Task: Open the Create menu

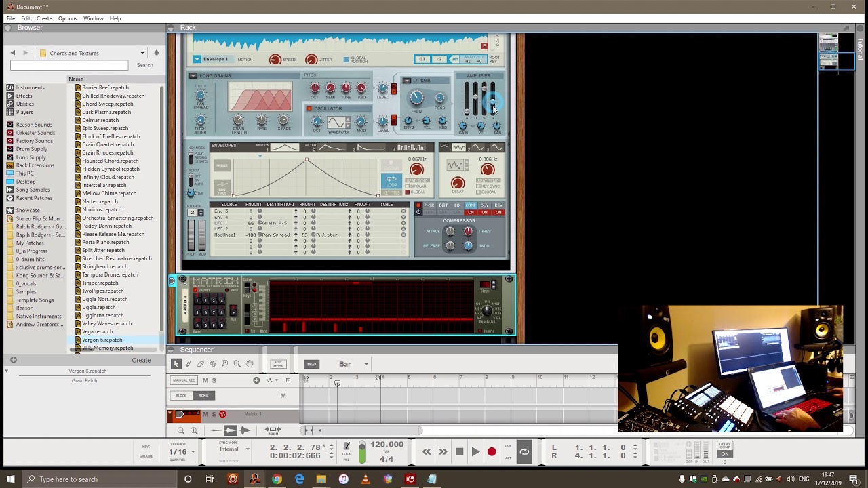Action: 44,18
